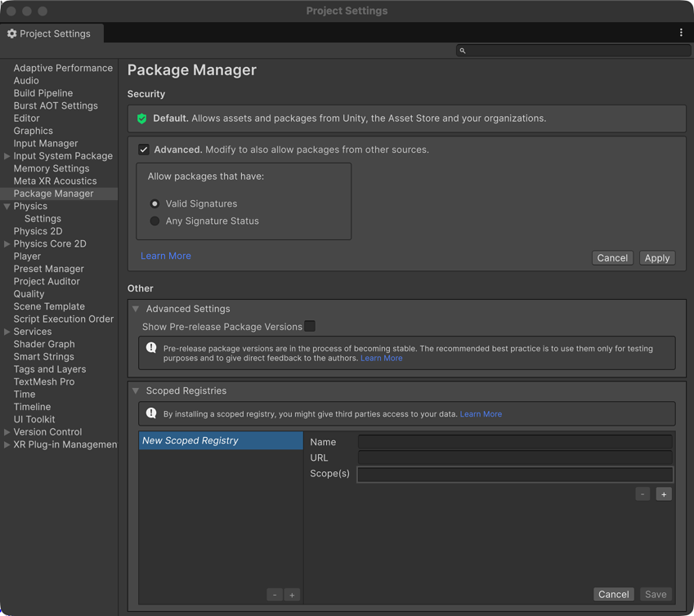Open the three-dot window options menu
The image size is (694, 616).
[x=681, y=33]
